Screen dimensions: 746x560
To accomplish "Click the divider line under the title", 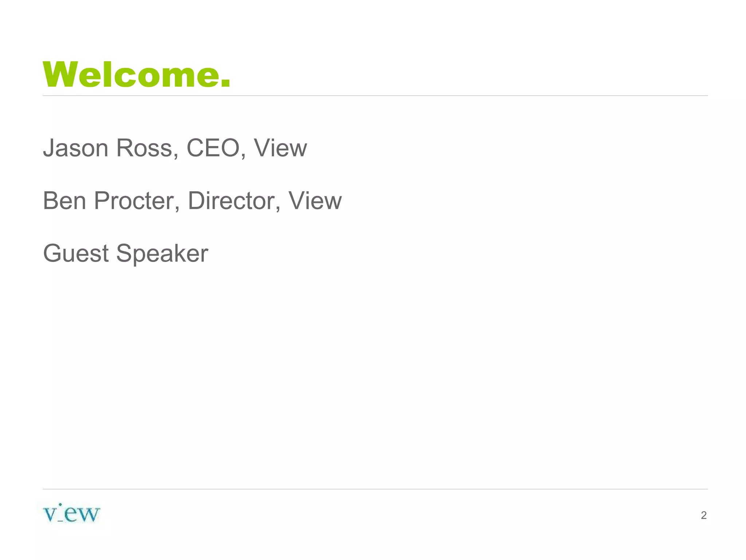I will pos(375,96).
